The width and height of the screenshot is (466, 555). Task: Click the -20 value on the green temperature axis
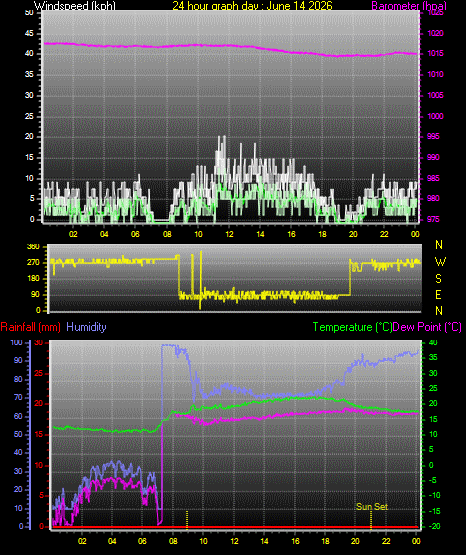tap(435, 526)
